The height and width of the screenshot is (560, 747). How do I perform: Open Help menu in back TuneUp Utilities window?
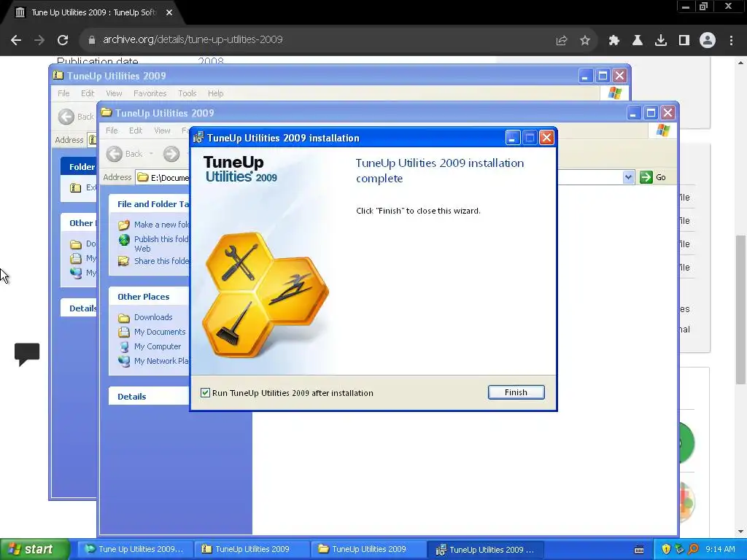pos(215,93)
